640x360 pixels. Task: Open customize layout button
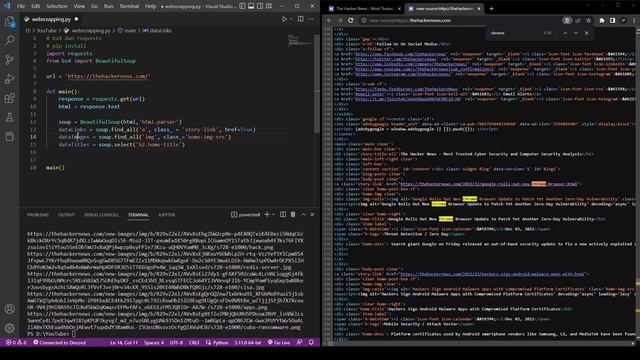pyautogui.click(x=269, y=6)
